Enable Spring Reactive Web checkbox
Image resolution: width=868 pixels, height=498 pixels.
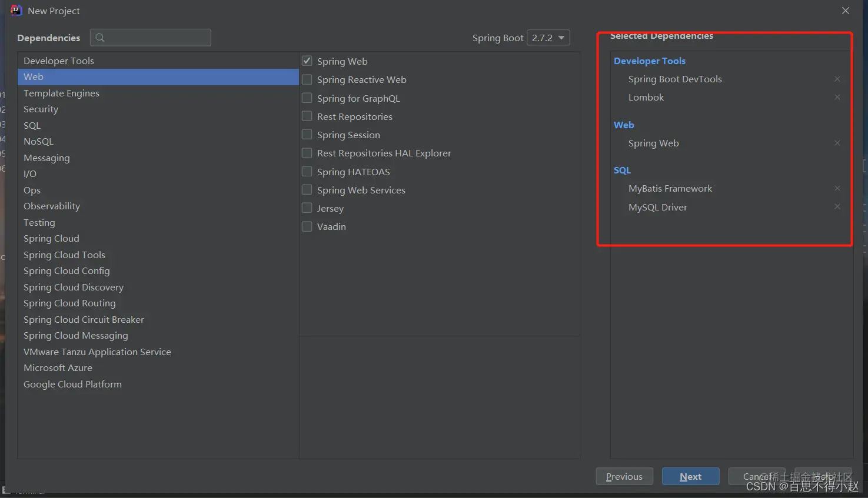coord(307,79)
